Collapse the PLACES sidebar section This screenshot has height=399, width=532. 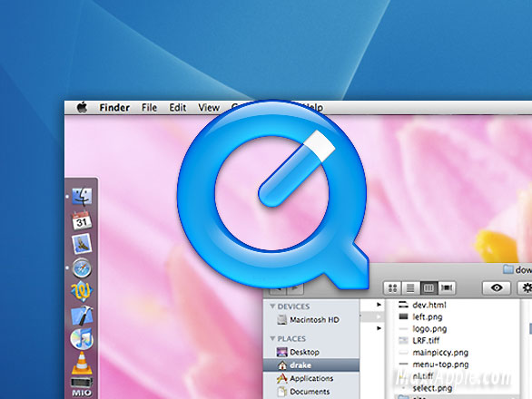coord(272,338)
